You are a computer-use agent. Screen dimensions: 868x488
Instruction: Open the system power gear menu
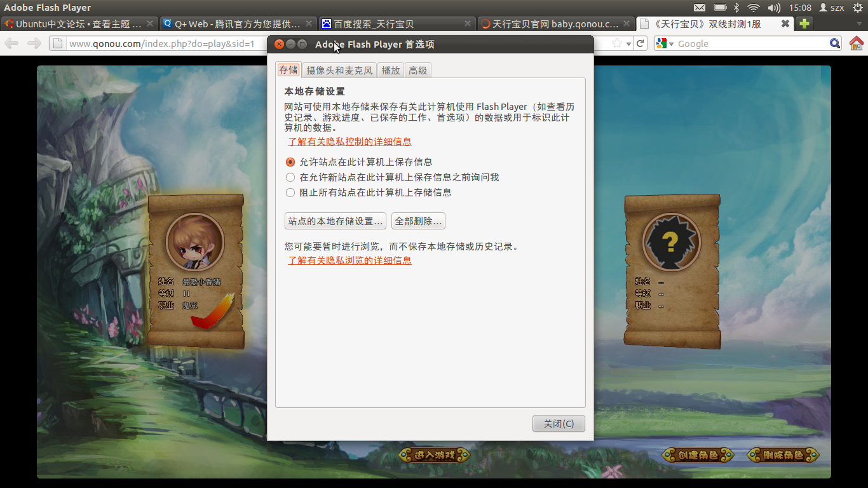pos(857,8)
